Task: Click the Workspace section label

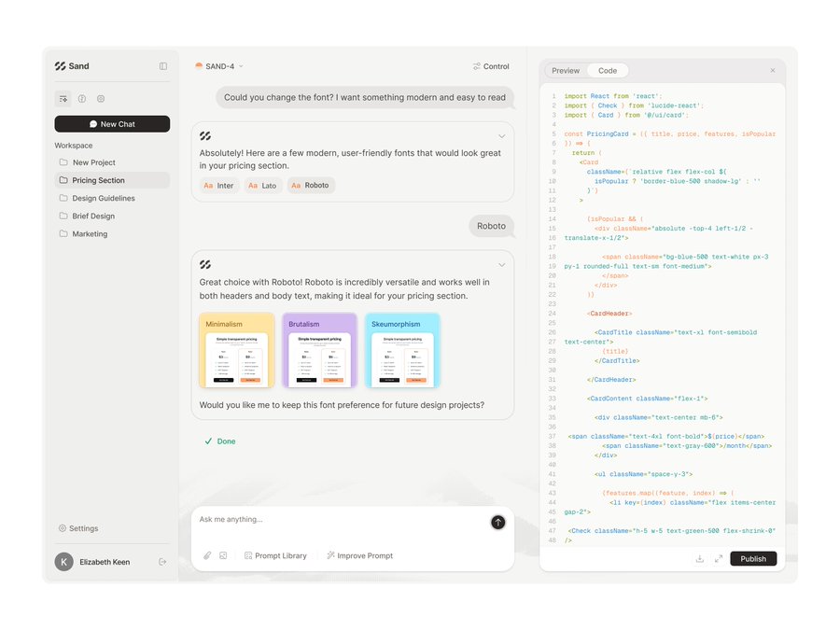Action: (x=74, y=146)
